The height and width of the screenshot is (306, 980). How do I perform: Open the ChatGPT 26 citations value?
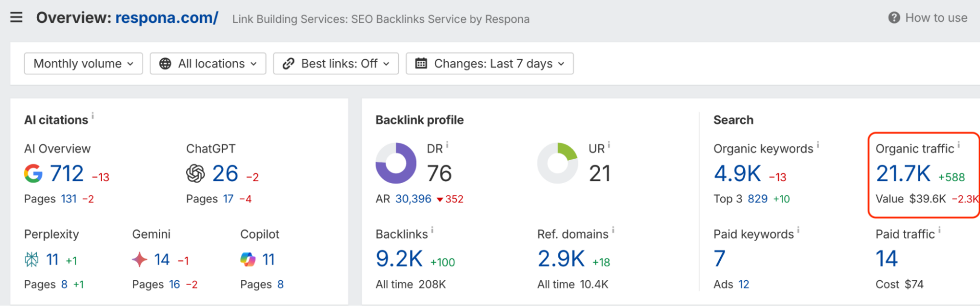pyautogui.click(x=225, y=173)
